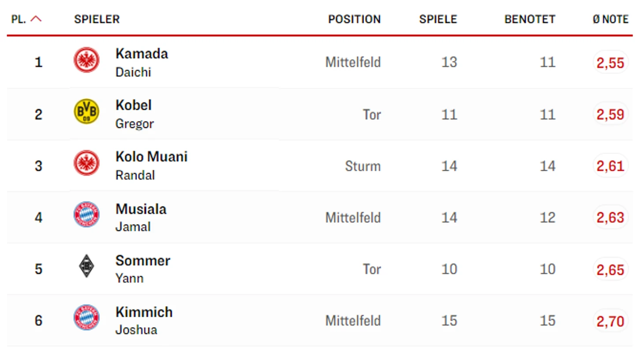Open Kobel Gregor's player link
Viewport: 644px width, 348px height.
(x=135, y=114)
